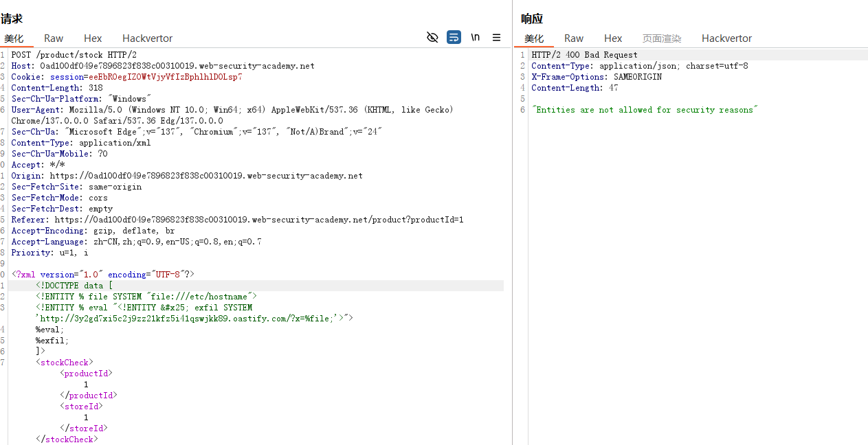
Task: Click response Content-Length: 47 line
Action: (x=575, y=88)
